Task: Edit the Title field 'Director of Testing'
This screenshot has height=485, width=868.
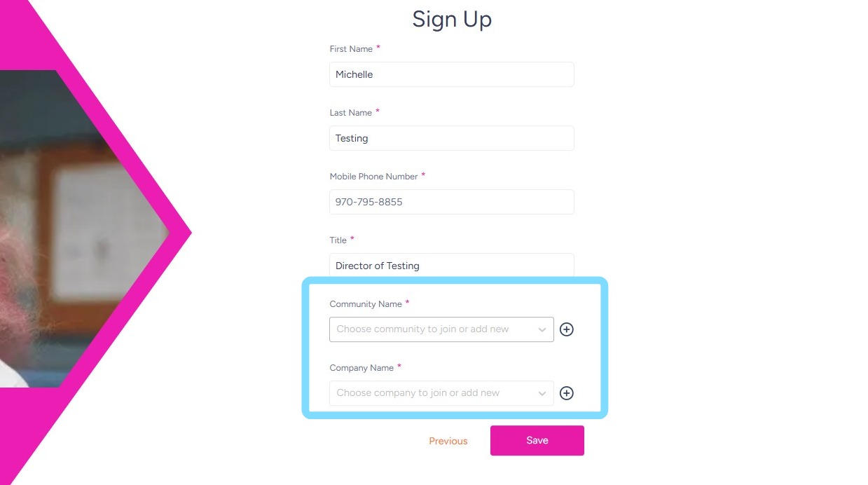Action: [x=451, y=266]
